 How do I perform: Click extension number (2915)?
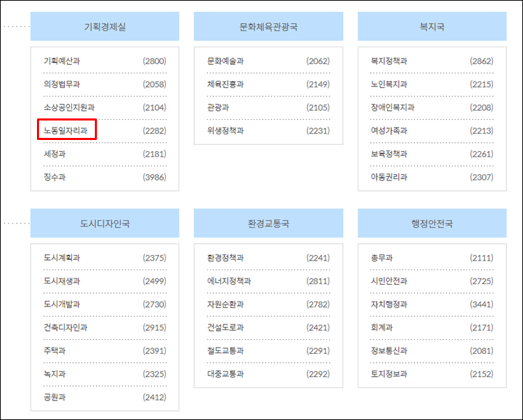pos(154,327)
